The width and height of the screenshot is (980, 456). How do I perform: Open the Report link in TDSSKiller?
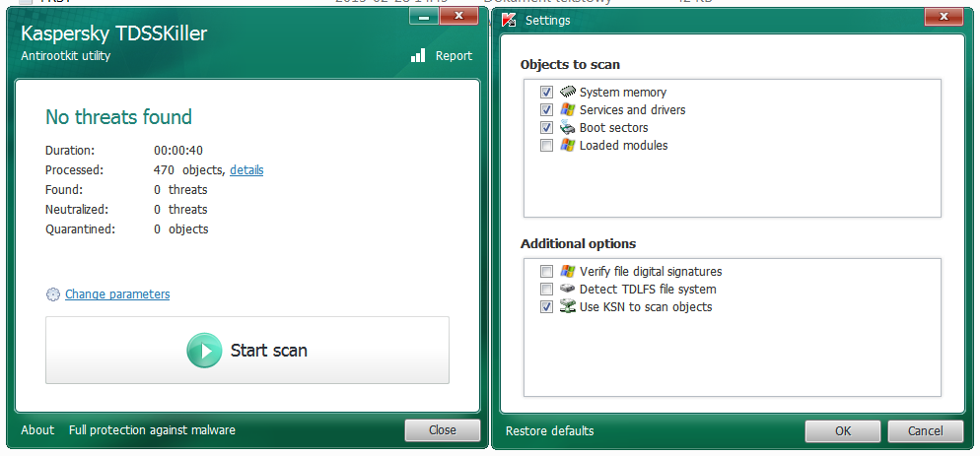(454, 55)
